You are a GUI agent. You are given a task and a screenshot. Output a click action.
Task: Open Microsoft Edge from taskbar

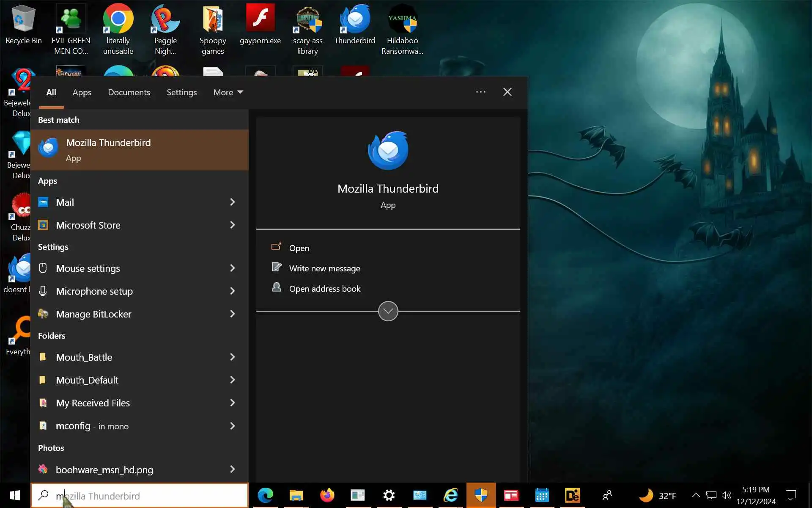pyautogui.click(x=266, y=495)
